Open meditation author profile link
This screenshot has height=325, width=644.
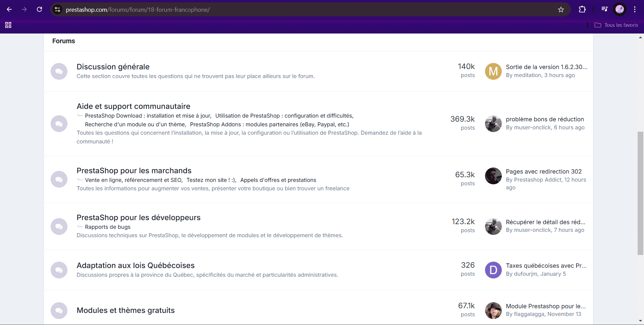(528, 75)
